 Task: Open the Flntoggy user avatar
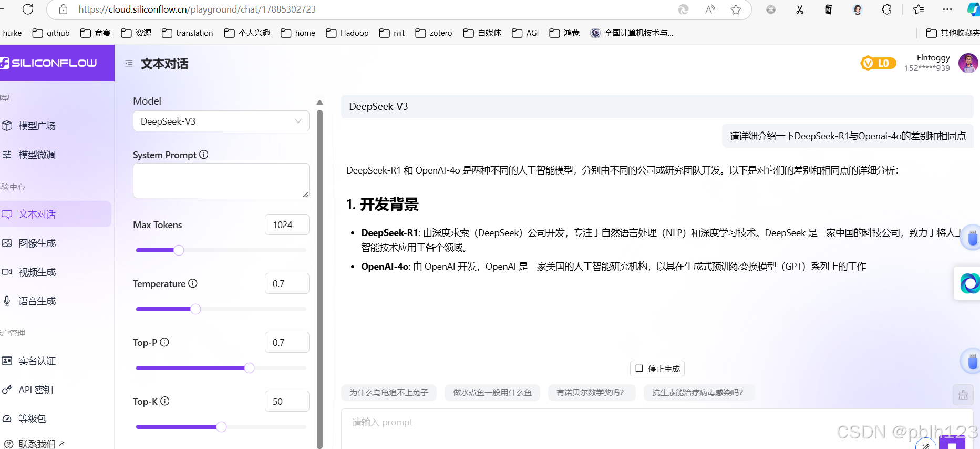(x=968, y=63)
